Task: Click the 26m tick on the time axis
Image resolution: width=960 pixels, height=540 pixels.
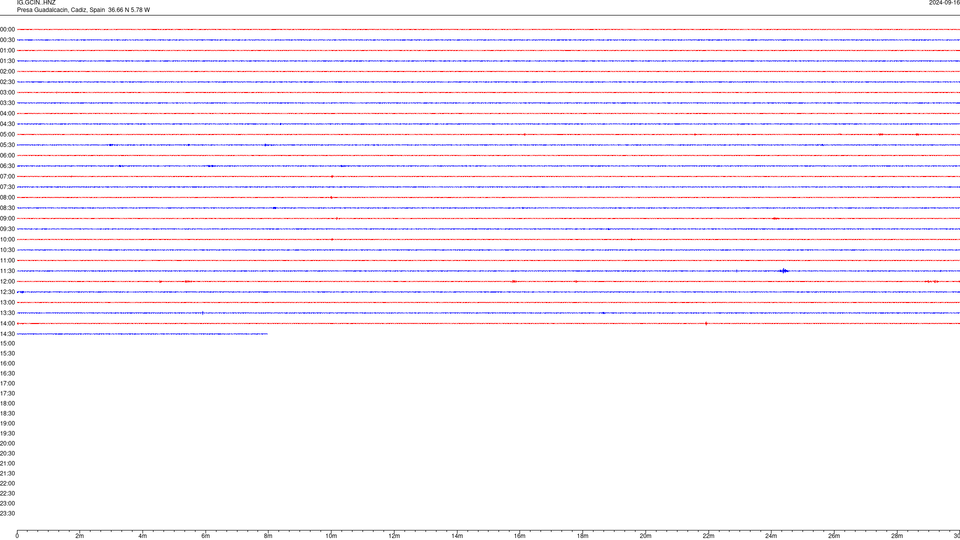Action: pos(834,536)
